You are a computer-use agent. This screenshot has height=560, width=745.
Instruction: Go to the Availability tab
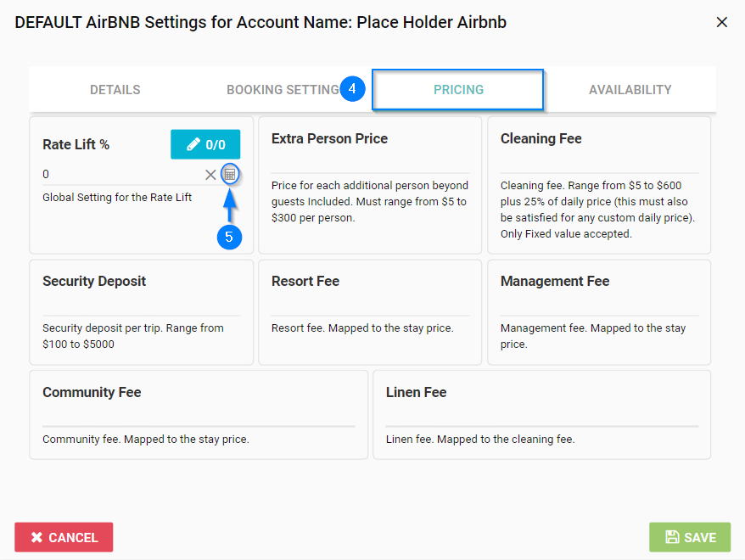630,90
